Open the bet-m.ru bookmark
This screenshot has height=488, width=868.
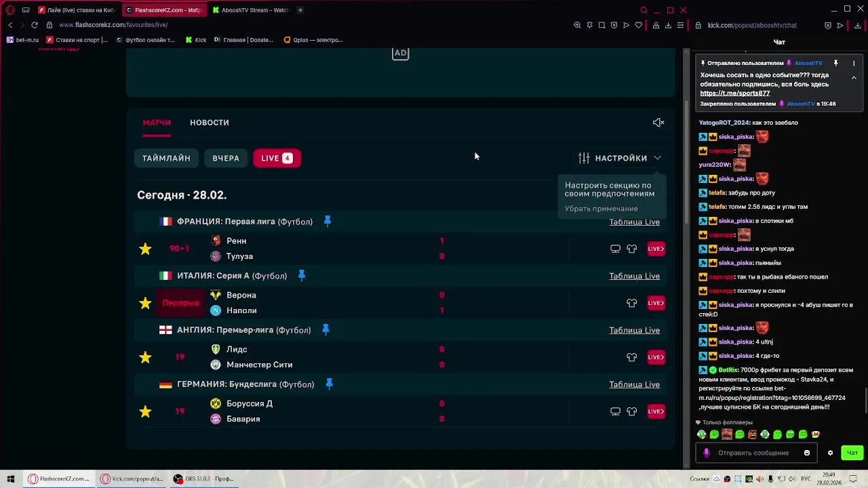[x=23, y=40]
